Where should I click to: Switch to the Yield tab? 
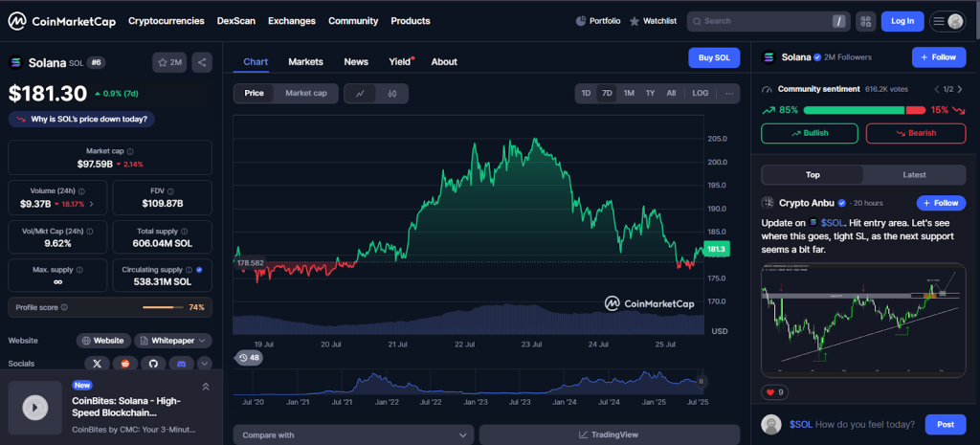(400, 62)
